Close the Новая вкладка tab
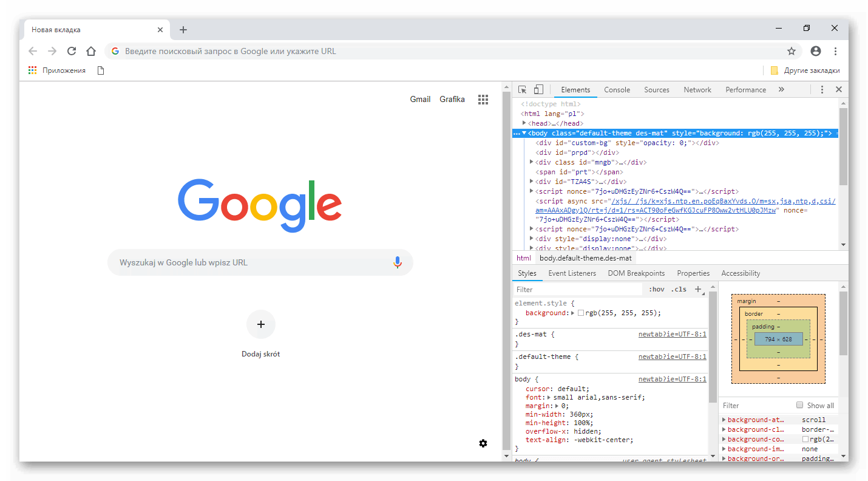 pyautogui.click(x=160, y=30)
